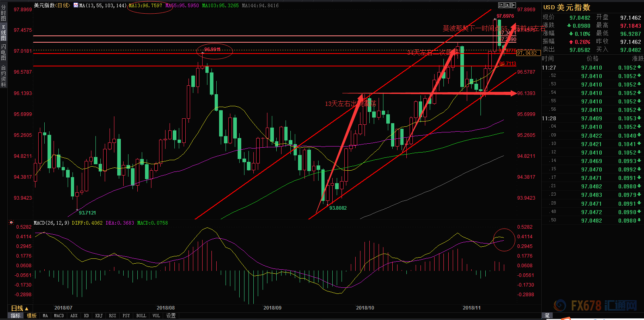
Task: Click the 93.7121 low price label on chart
Action: [87, 213]
